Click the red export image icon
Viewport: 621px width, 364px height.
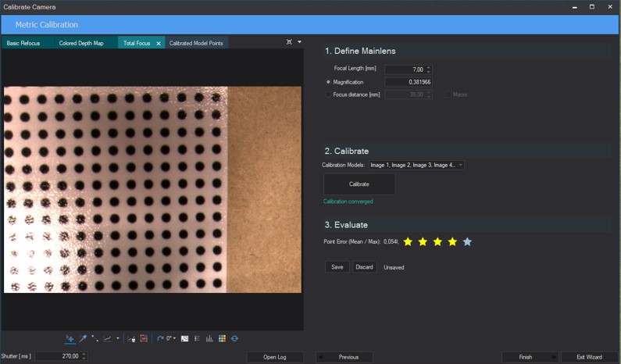[144, 339]
